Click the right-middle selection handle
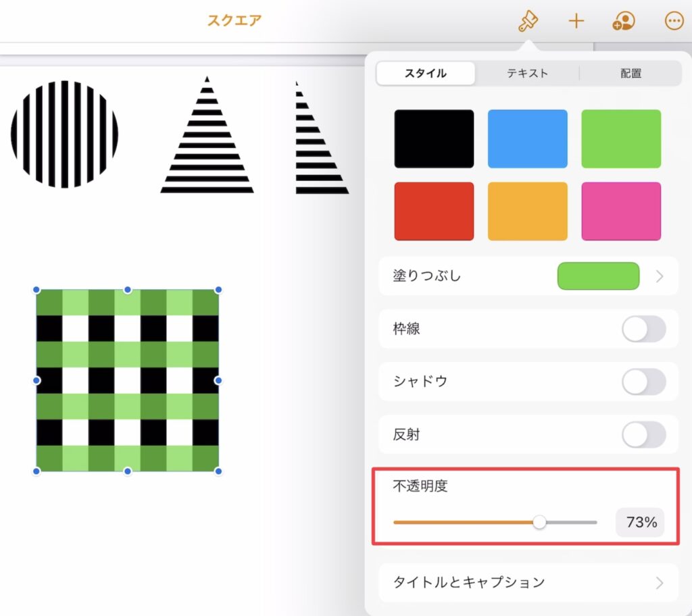This screenshot has width=692, height=616. pyautogui.click(x=218, y=380)
